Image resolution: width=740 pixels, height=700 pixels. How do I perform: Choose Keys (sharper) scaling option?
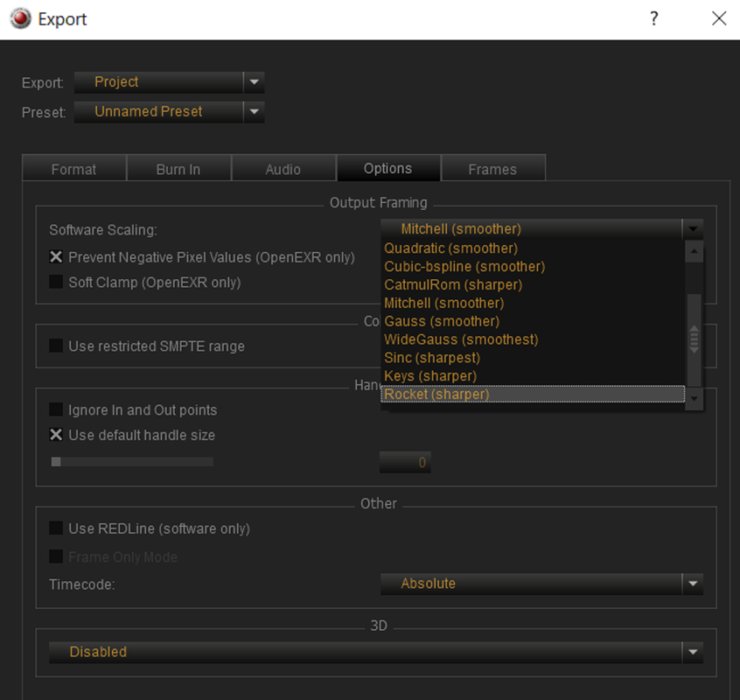(x=533, y=376)
